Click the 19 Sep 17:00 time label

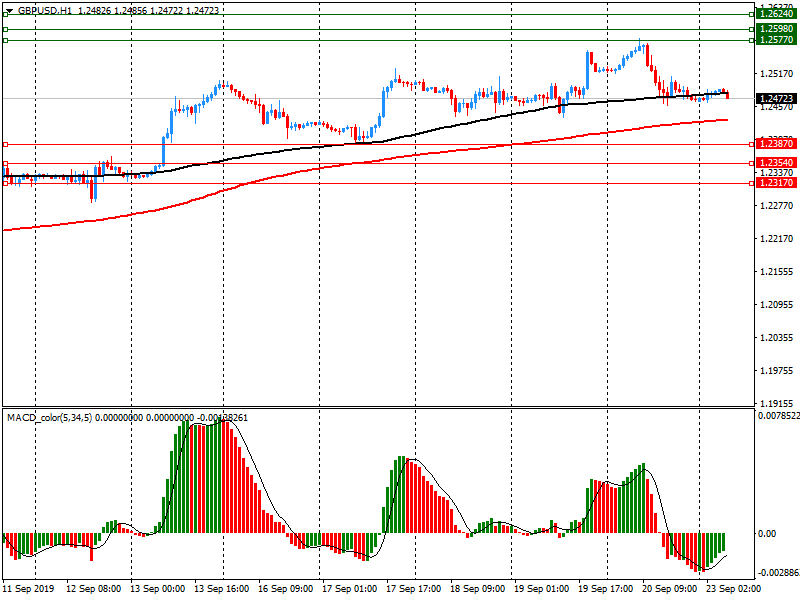[606, 589]
